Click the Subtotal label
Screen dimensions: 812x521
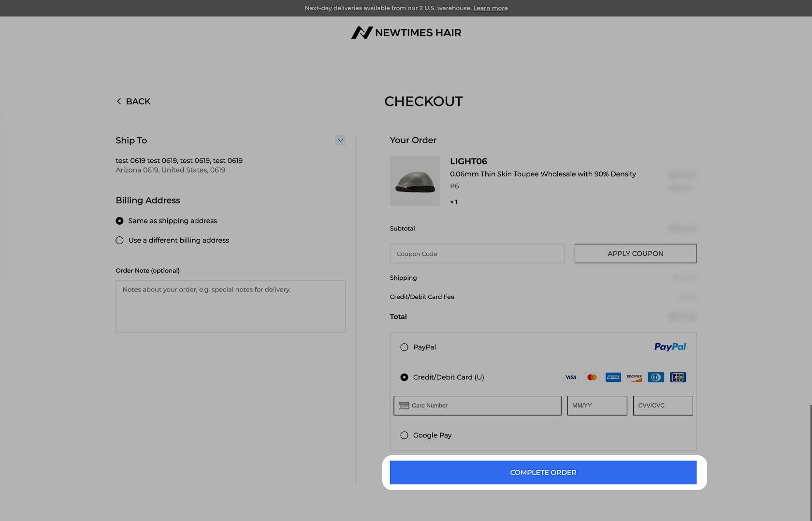pos(402,229)
